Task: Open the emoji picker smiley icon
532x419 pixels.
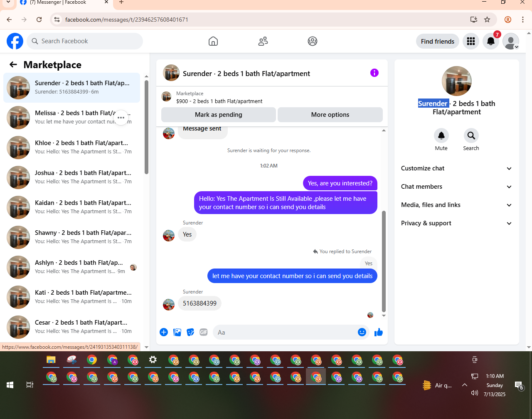Action: (362, 332)
